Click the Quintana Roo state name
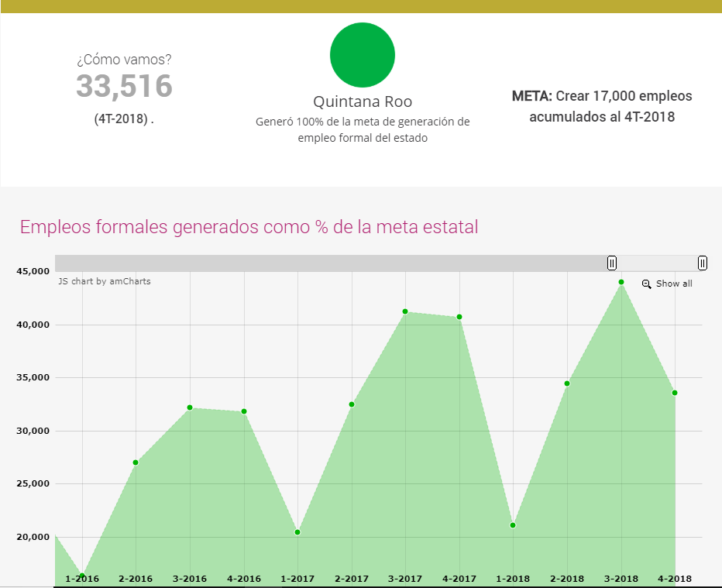 363,101
